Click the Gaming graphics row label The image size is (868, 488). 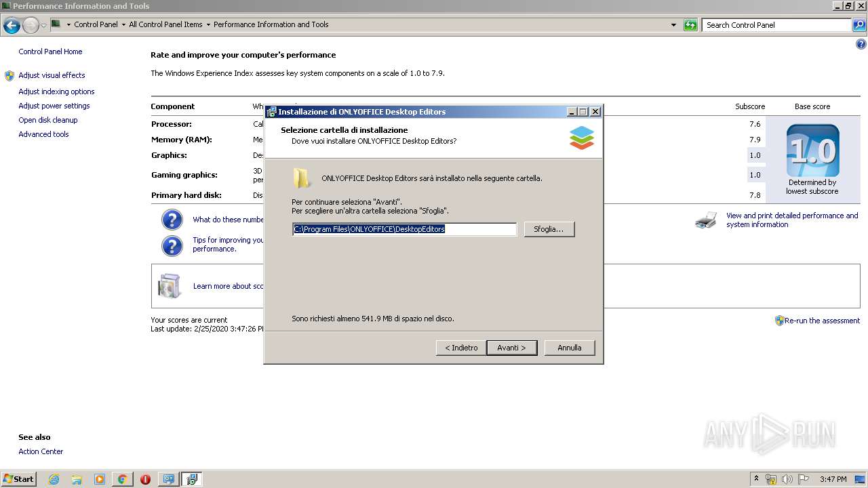(184, 175)
